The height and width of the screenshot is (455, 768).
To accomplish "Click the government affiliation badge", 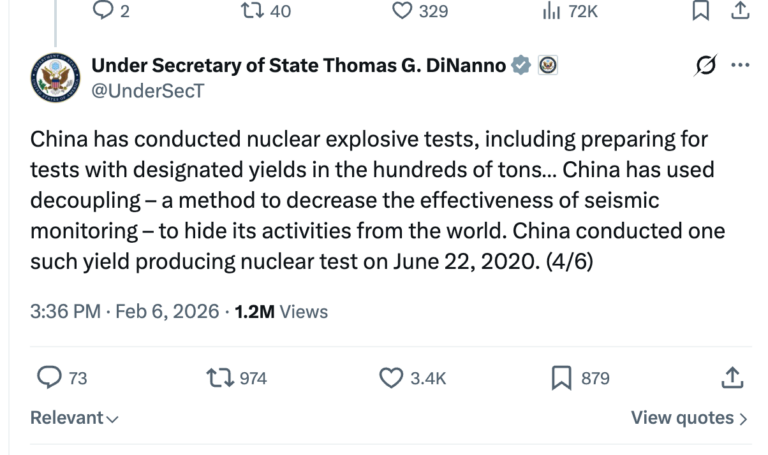I will pos(548,66).
